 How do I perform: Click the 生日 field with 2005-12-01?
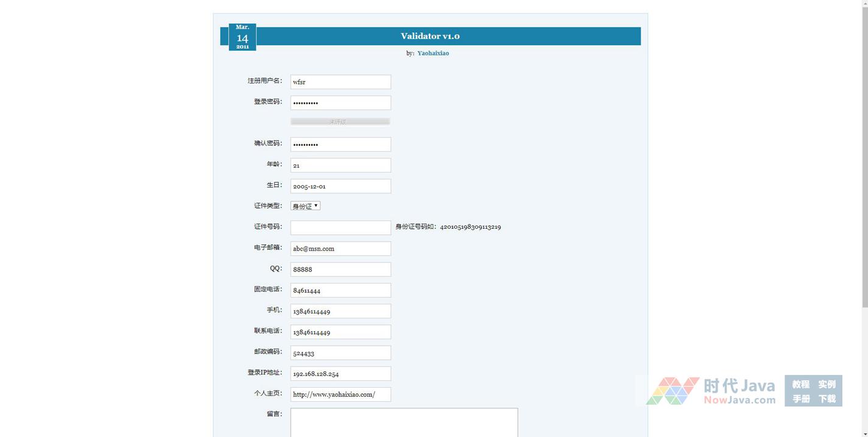(340, 186)
